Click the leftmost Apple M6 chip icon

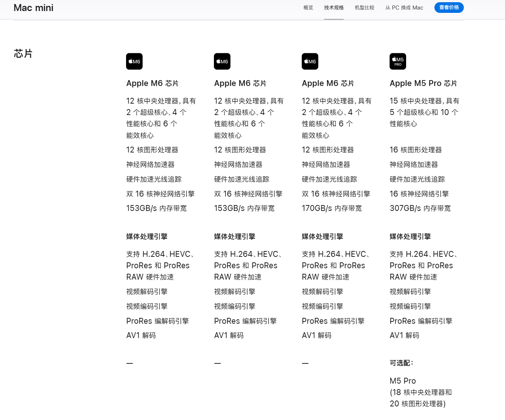[x=134, y=61]
